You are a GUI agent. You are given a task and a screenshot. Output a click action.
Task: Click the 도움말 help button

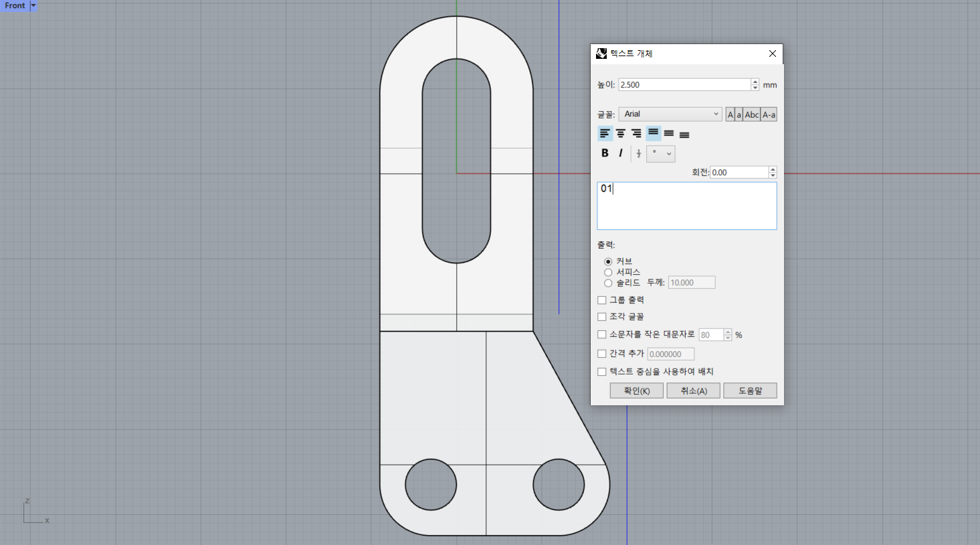coord(750,391)
